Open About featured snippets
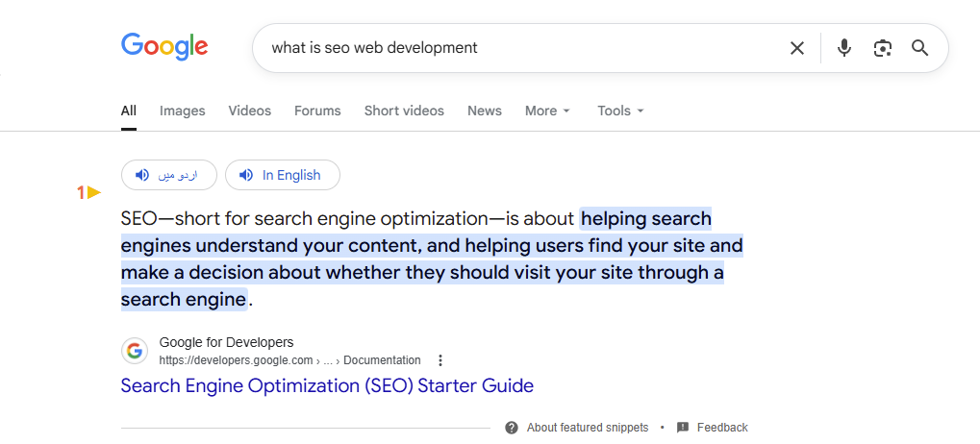Viewport: 980px width, 444px height. click(x=588, y=428)
